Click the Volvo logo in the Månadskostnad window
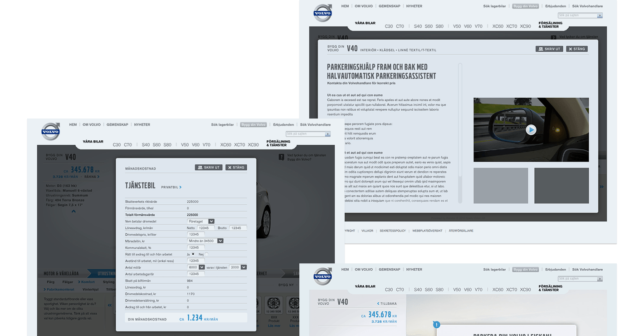This screenshot has width=644, height=336. [50, 131]
